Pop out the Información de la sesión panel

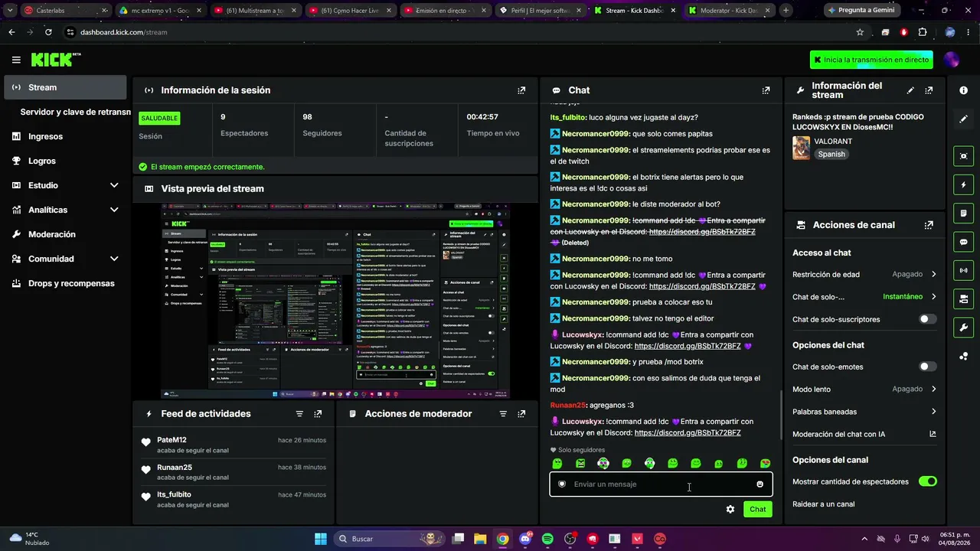(521, 90)
